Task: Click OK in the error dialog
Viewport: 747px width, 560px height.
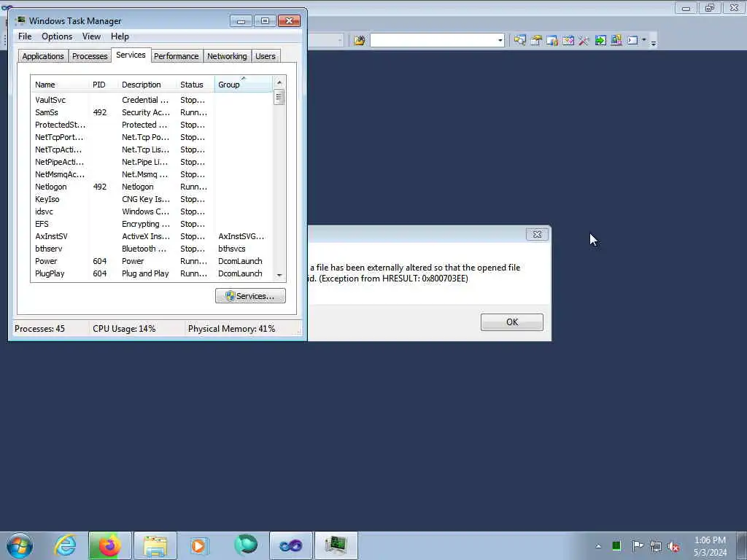Action: (x=511, y=322)
